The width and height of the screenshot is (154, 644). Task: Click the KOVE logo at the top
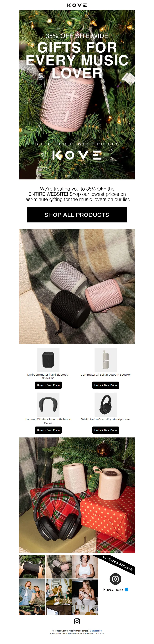(x=77, y=5)
